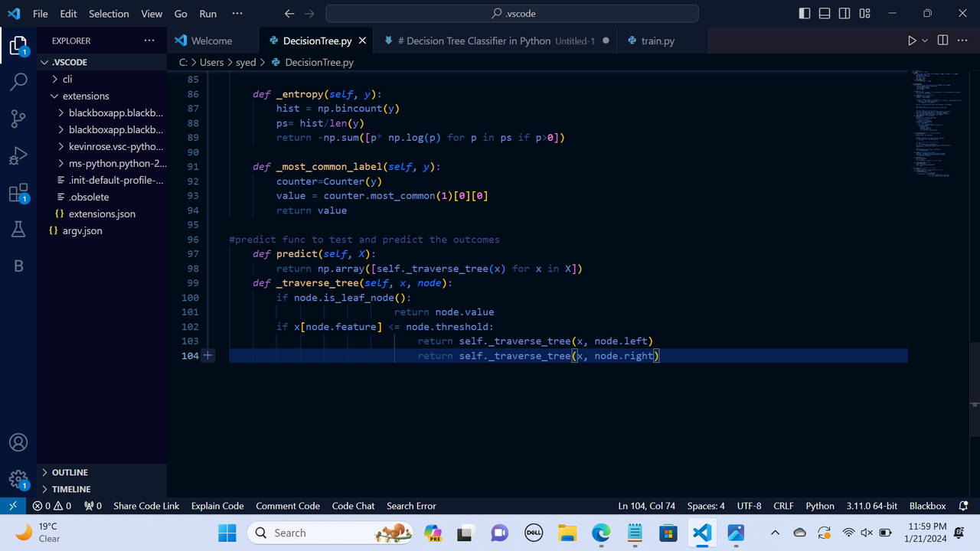Expand the OUTLINE section

(x=102, y=472)
